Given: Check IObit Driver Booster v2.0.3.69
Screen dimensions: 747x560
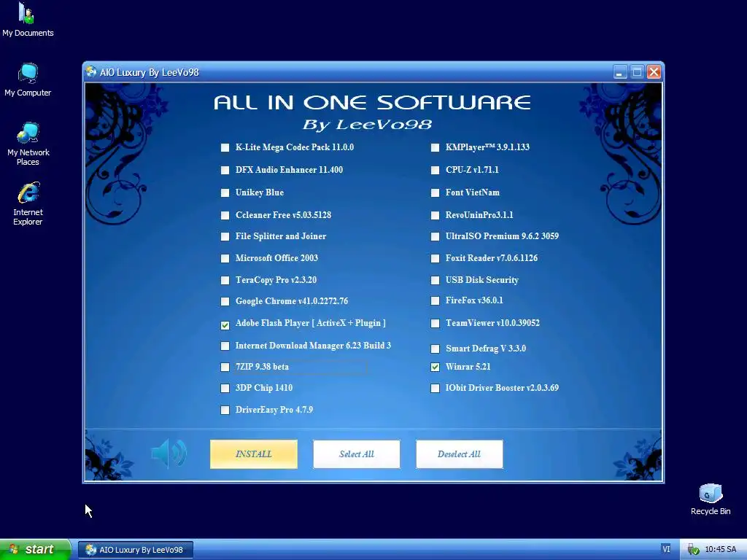Looking at the screenshot, I should click(435, 388).
